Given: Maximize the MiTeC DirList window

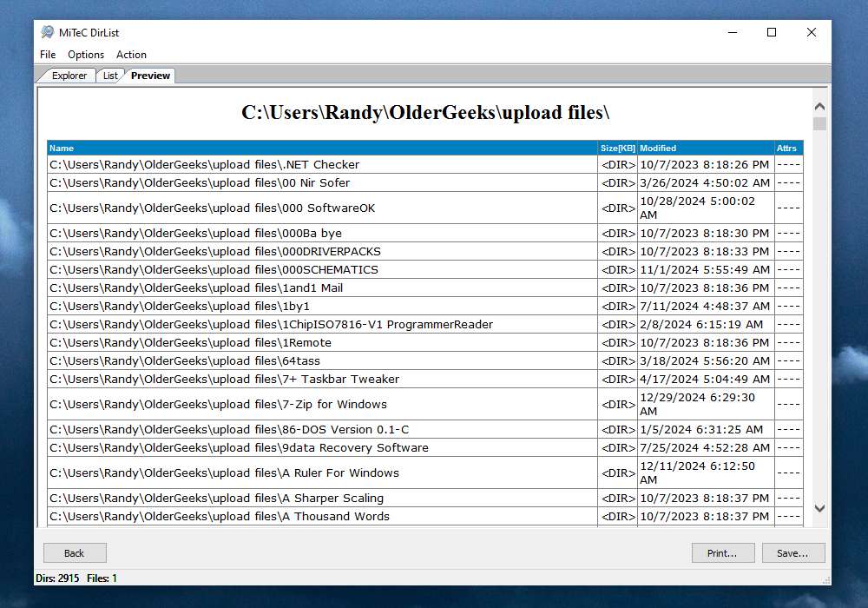Looking at the screenshot, I should tap(772, 33).
